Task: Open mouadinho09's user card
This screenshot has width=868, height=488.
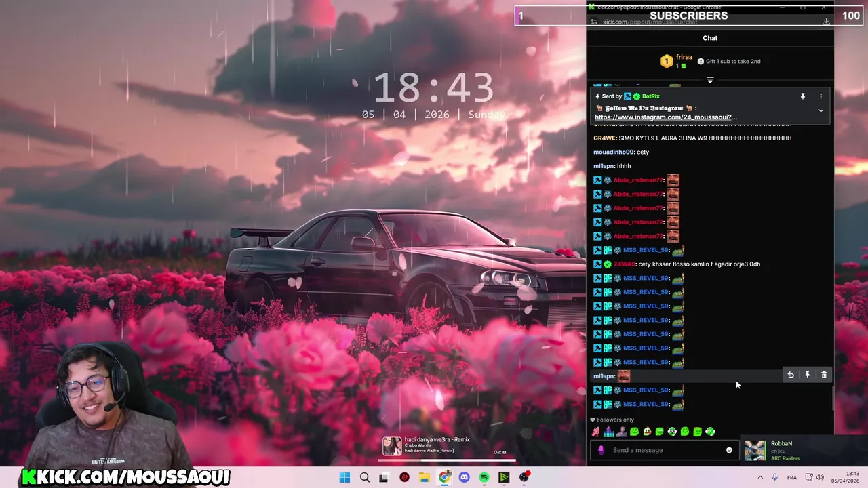Action: click(614, 152)
